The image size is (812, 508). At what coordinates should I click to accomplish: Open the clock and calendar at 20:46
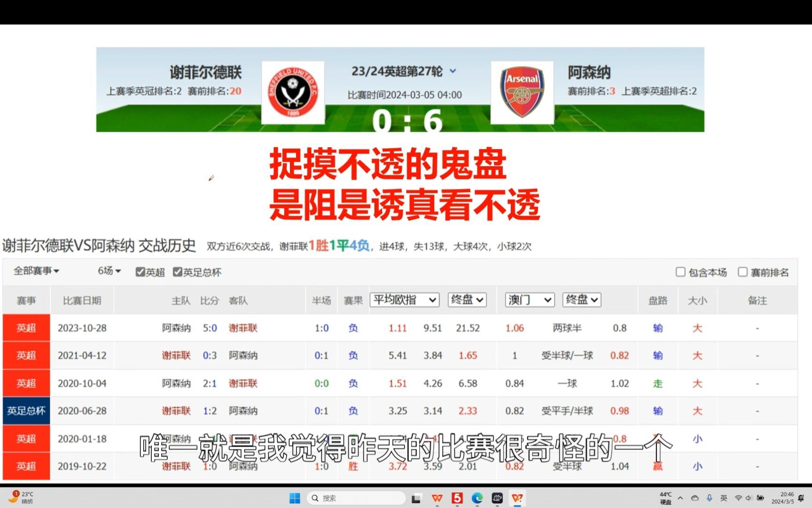pos(783,498)
